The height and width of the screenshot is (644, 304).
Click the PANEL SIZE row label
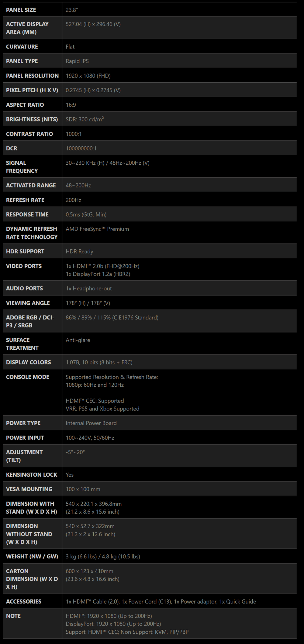(21, 10)
